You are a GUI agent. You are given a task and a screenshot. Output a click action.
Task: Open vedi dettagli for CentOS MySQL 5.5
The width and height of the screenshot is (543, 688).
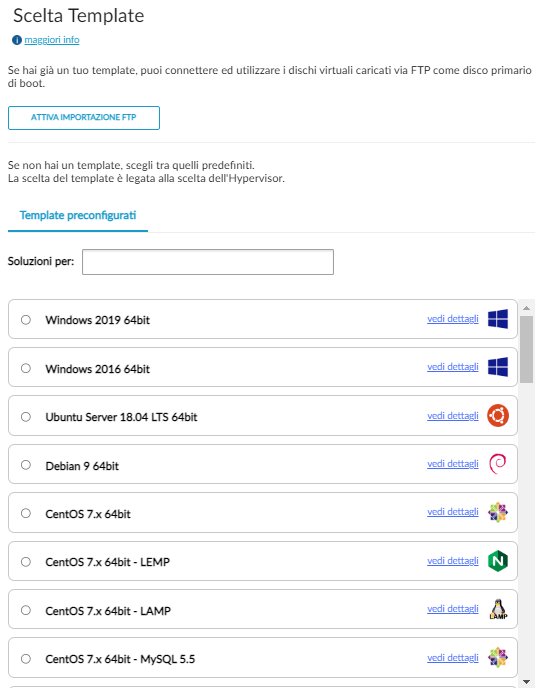(x=453, y=658)
